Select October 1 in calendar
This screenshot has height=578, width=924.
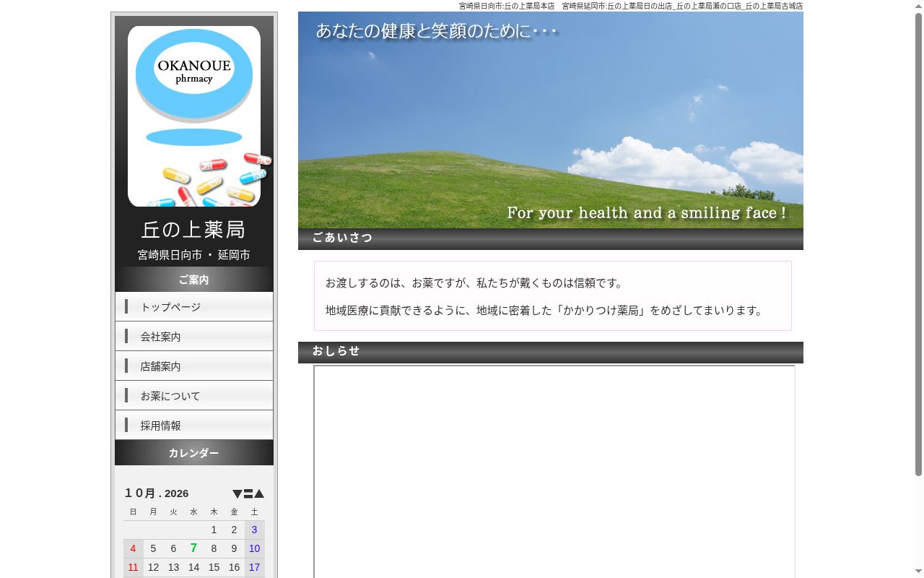[214, 530]
